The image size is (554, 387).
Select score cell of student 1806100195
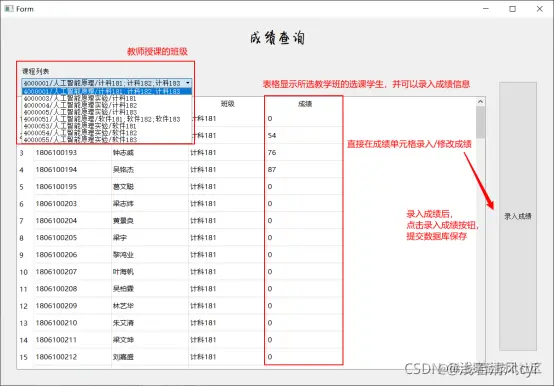tap(304, 186)
